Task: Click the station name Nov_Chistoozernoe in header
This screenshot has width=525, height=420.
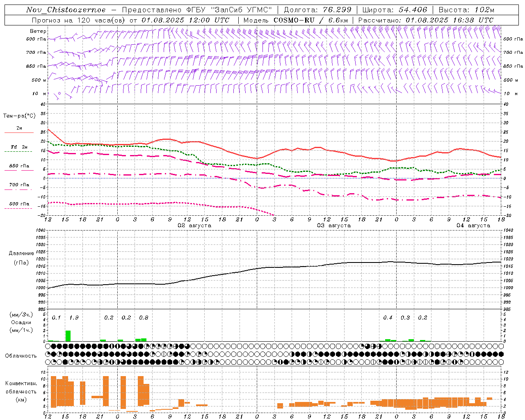Action: click(66, 10)
